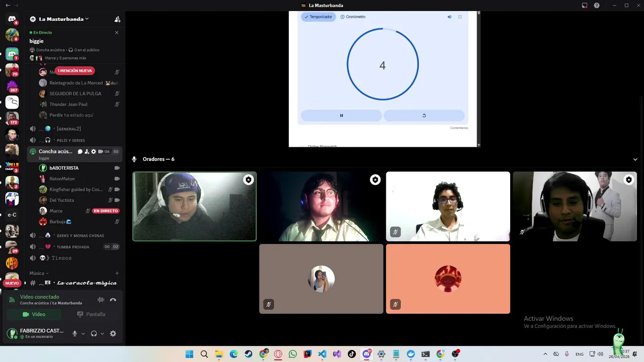
Task: Toggle microphone mute in user panel
Action: coord(75,333)
